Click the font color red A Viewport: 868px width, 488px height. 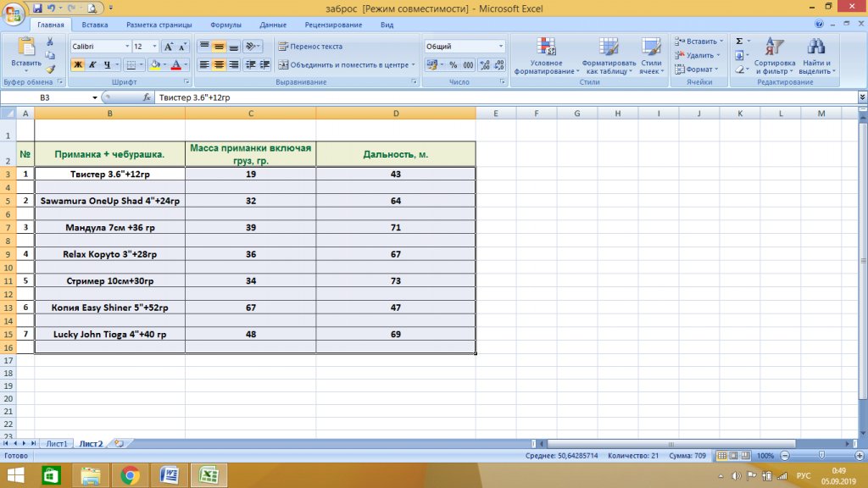176,64
